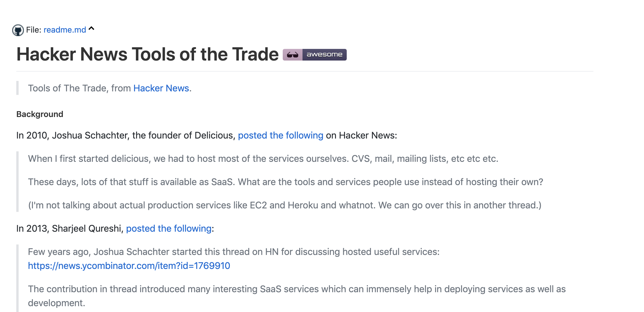
Task: Open the readme.md file link
Action: (65, 30)
